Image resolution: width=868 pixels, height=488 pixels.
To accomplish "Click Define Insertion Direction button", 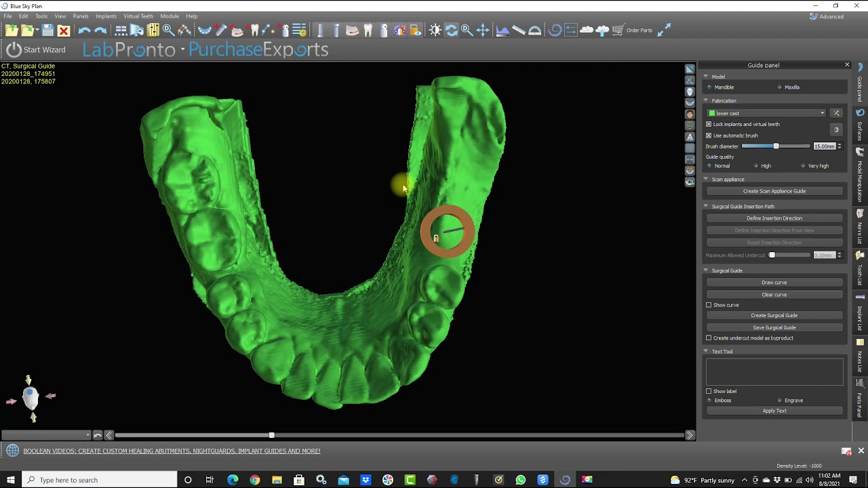I will (774, 218).
